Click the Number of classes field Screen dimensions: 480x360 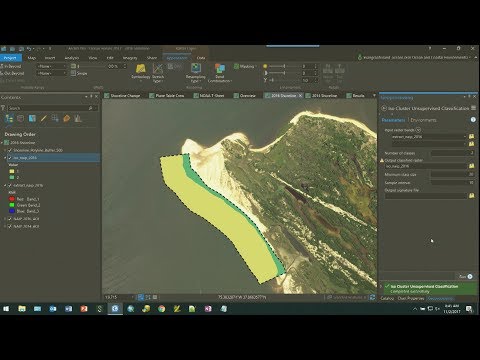453,153
